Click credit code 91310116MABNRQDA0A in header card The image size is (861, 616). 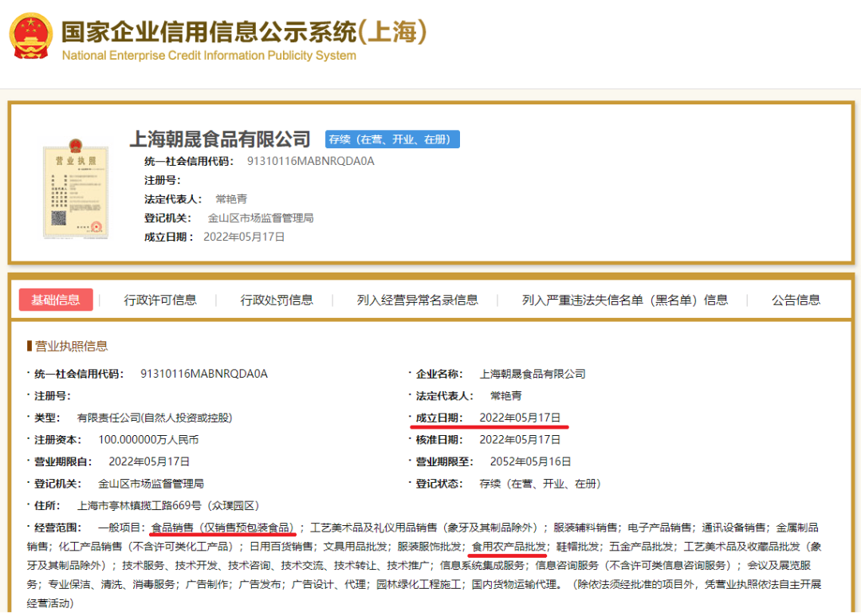[x=311, y=162]
